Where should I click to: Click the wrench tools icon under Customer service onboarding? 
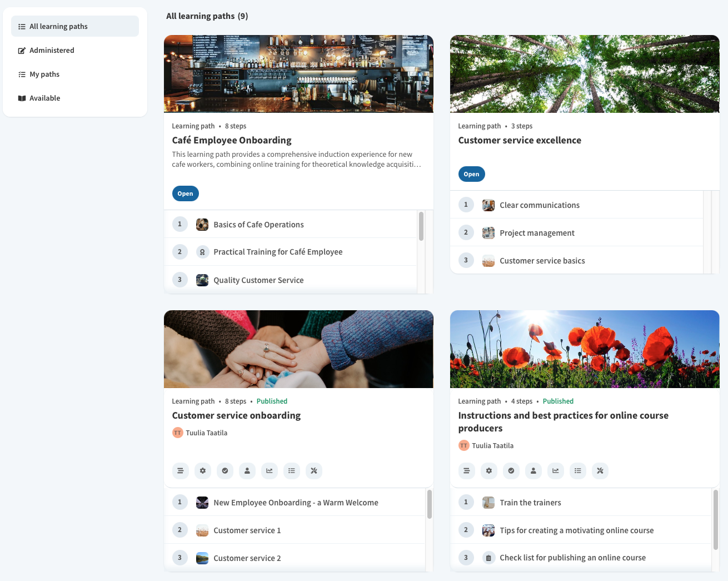click(314, 471)
